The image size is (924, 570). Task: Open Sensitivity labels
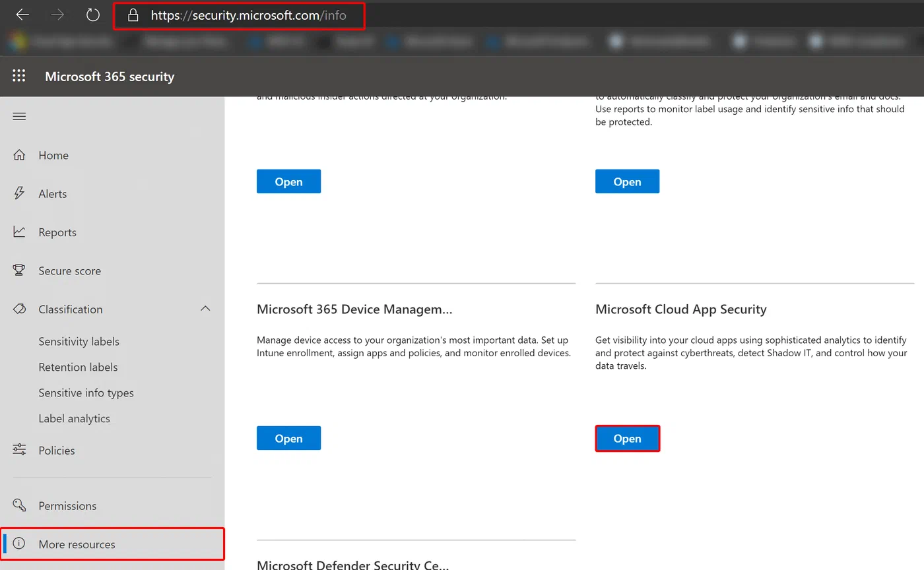pos(79,341)
